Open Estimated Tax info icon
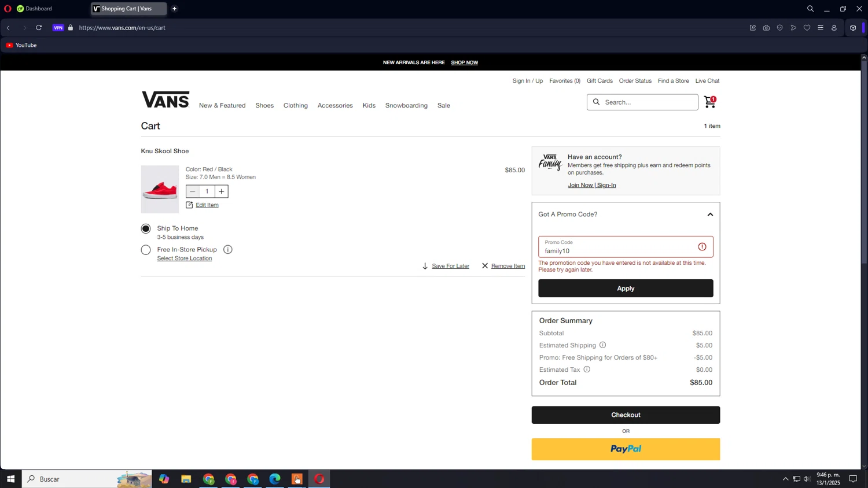 (587, 369)
